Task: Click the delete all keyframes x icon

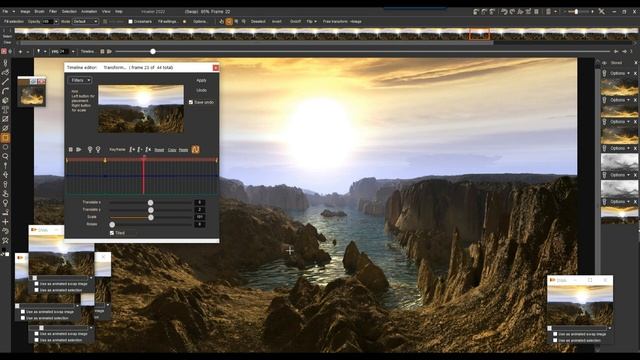Action: 148,150
